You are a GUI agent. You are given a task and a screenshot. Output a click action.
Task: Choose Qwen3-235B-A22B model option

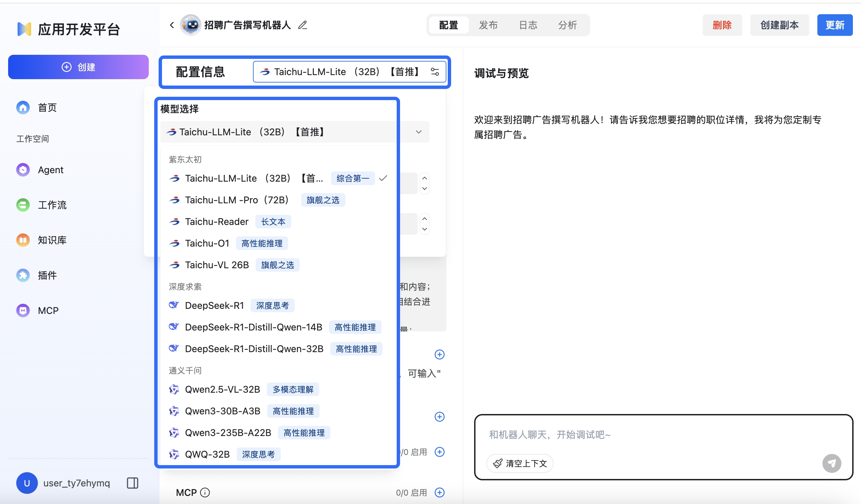pos(228,433)
